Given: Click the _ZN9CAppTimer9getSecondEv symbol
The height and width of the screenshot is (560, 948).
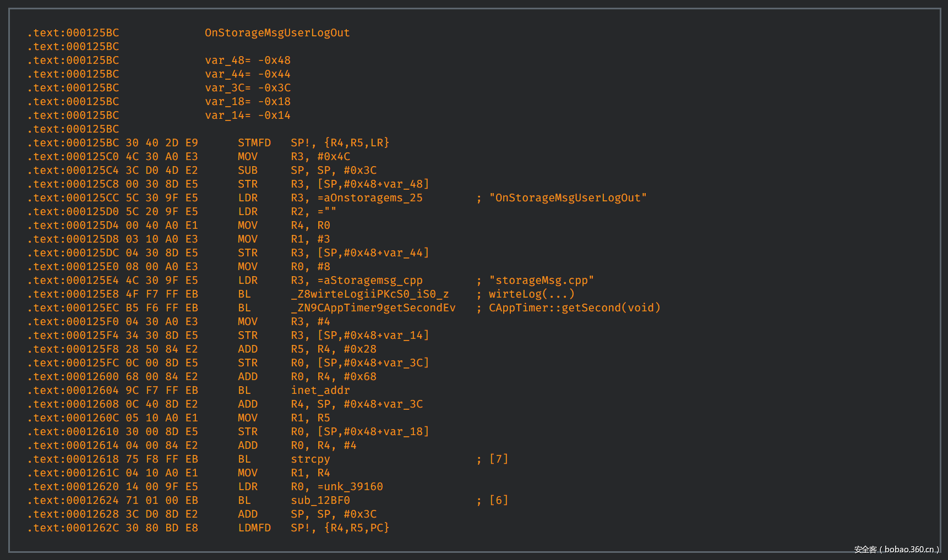Looking at the screenshot, I should point(373,308).
